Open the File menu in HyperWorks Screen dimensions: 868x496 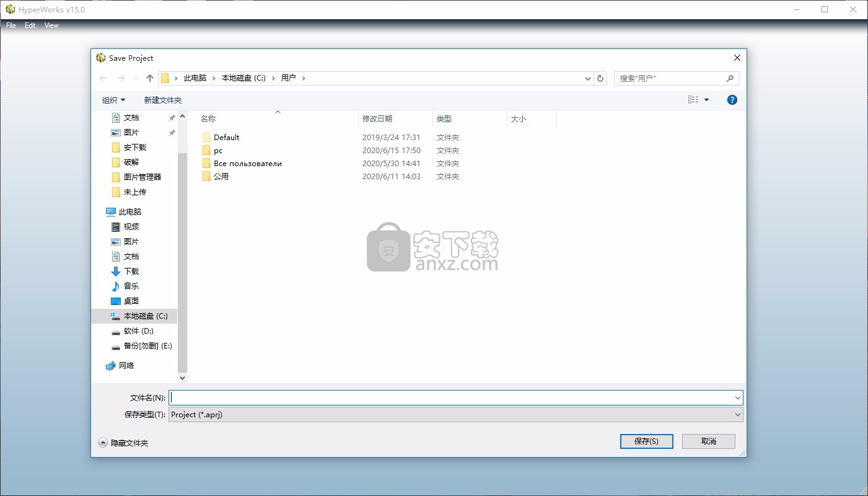[x=11, y=25]
